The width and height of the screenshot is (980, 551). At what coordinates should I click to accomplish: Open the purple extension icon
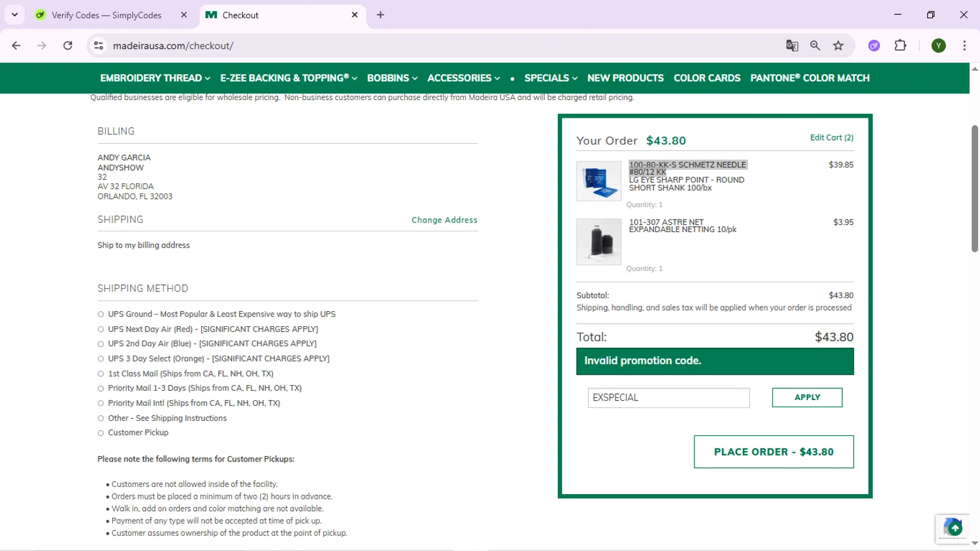tap(874, 46)
